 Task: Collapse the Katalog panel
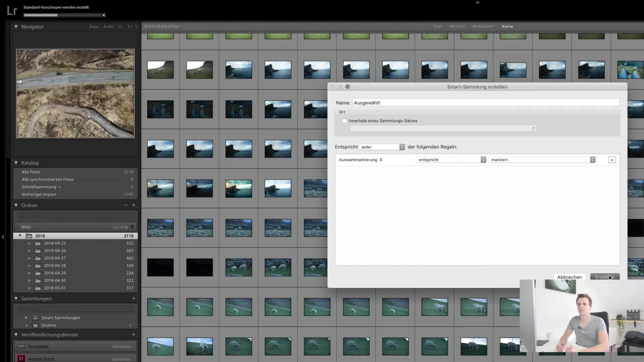click(16, 163)
